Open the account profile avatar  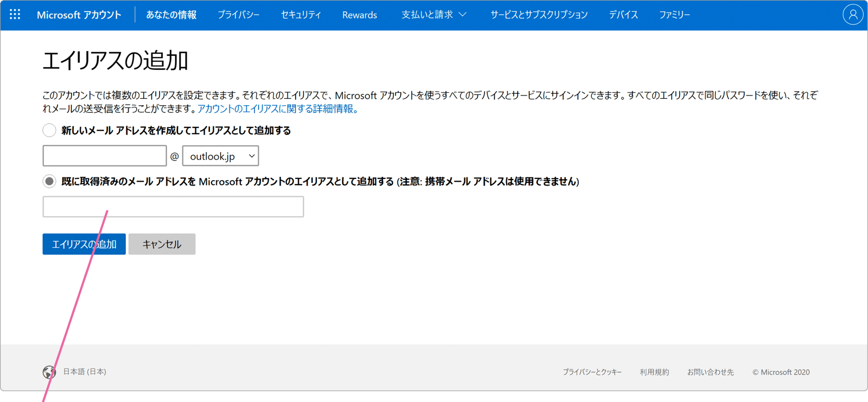click(x=853, y=15)
